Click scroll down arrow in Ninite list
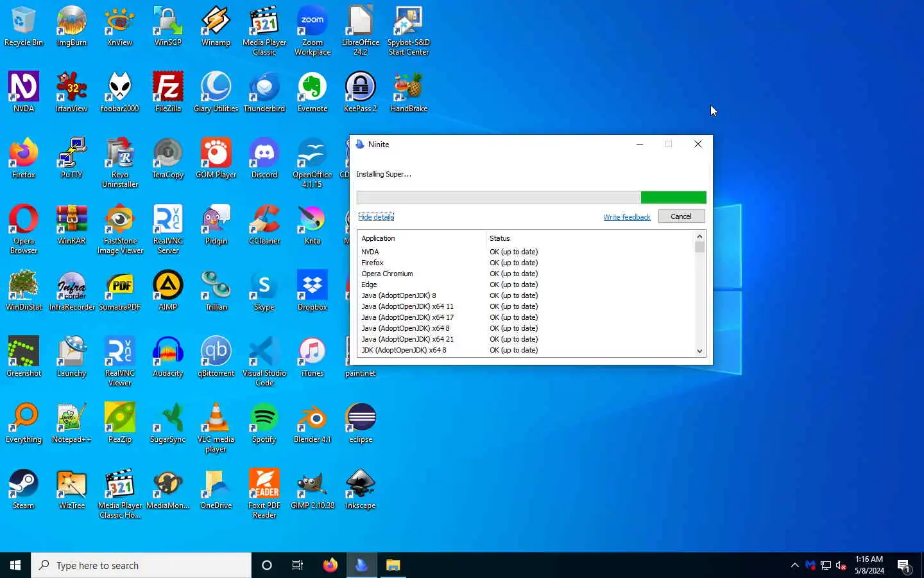The width and height of the screenshot is (924, 578). tap(699, 351)
